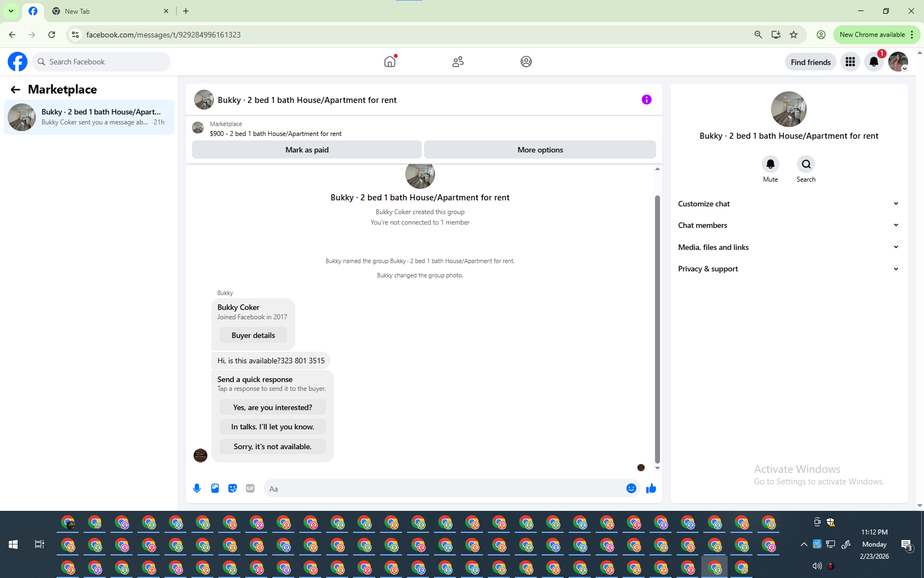Click New Chrome available update button
Screen dimensions: 924x578
coord(876,35)
